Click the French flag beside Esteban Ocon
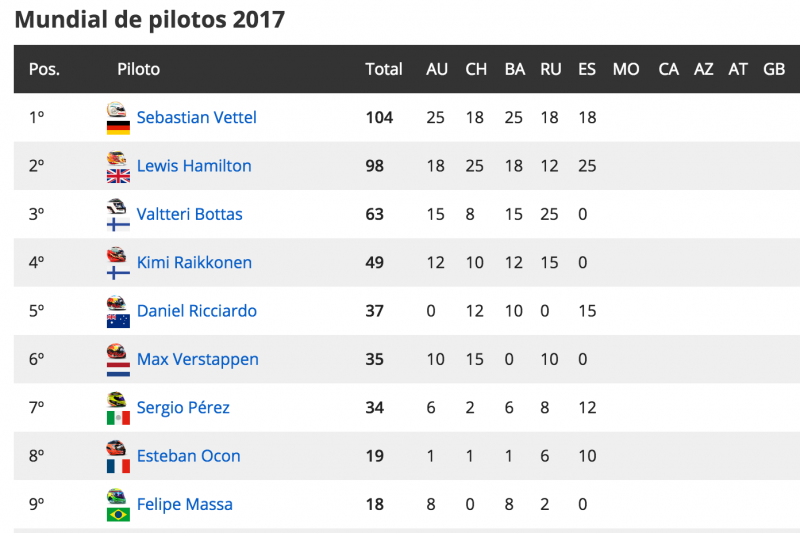Screen dimensions: 800x533 (x=118, y=466)
